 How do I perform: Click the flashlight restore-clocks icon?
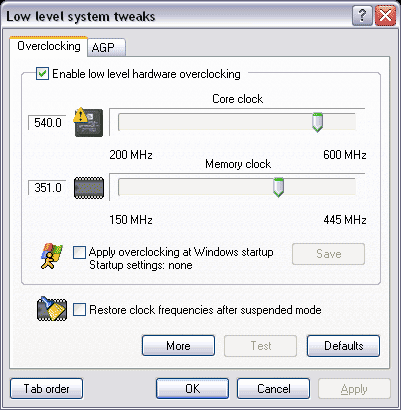[x=52, y=309]
